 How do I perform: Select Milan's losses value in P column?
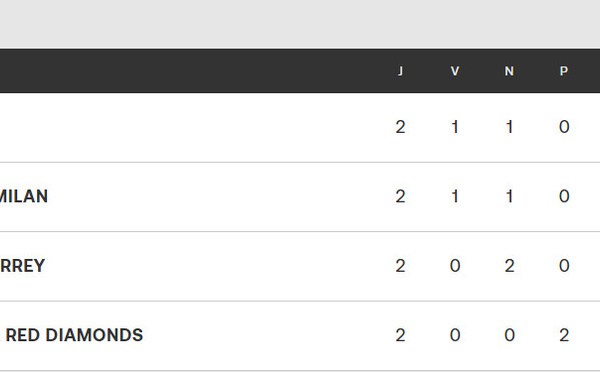click(564, 196)
